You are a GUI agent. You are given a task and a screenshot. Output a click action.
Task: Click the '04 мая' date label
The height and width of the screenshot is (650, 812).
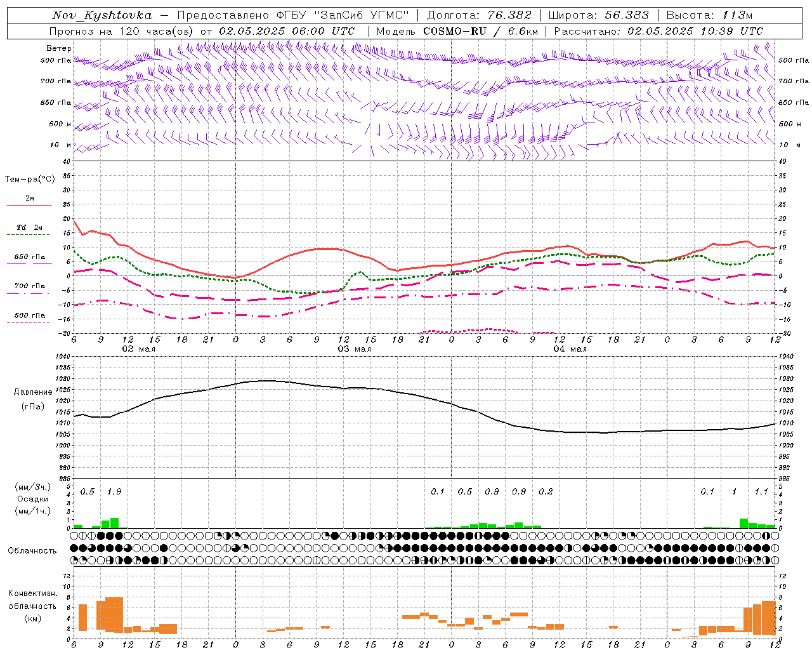(570, 349)
